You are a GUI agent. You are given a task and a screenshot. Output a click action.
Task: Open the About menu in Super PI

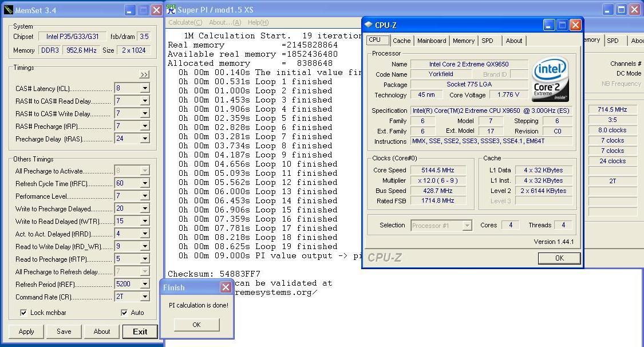pos(224,22)
